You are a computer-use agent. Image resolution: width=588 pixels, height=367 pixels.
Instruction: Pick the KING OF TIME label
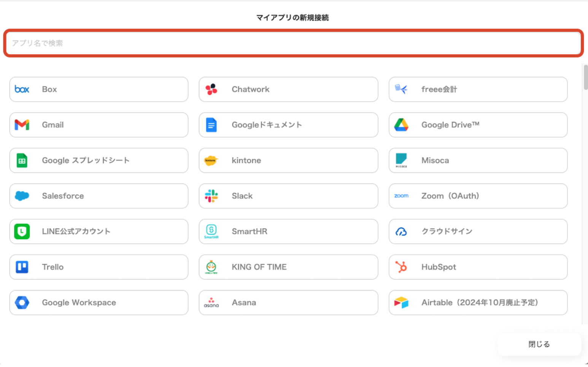[259, 267]
